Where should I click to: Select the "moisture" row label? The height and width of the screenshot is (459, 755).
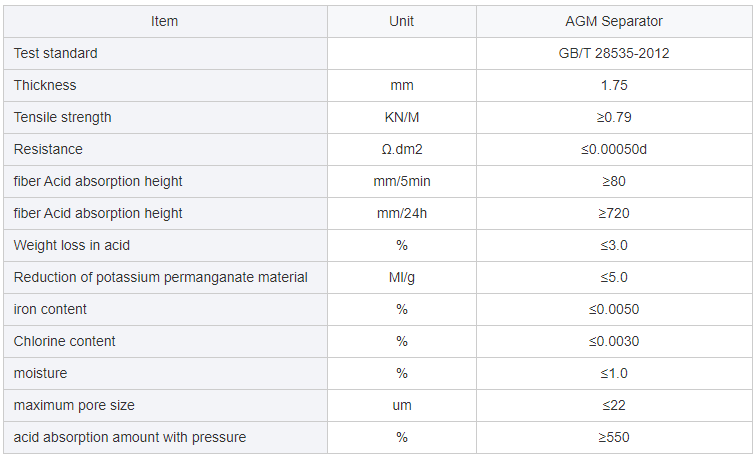[x=40, y=373]
